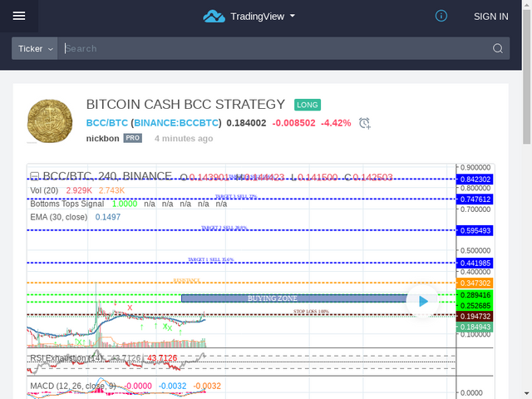
Task: Focus the Search input field
Action: (275, 48)
